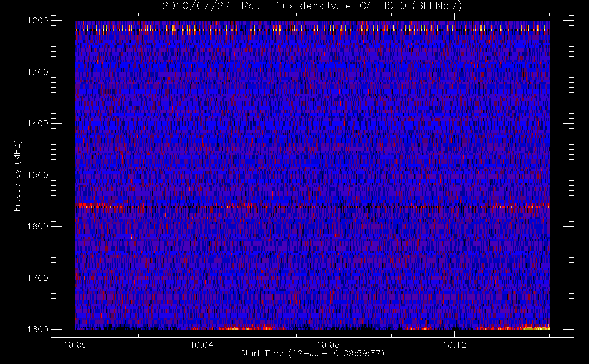Image resolution: width=589 pixels, height=364 pixels.
Task: Click the 1500 frequency tick label
Action: pos(38,175)
